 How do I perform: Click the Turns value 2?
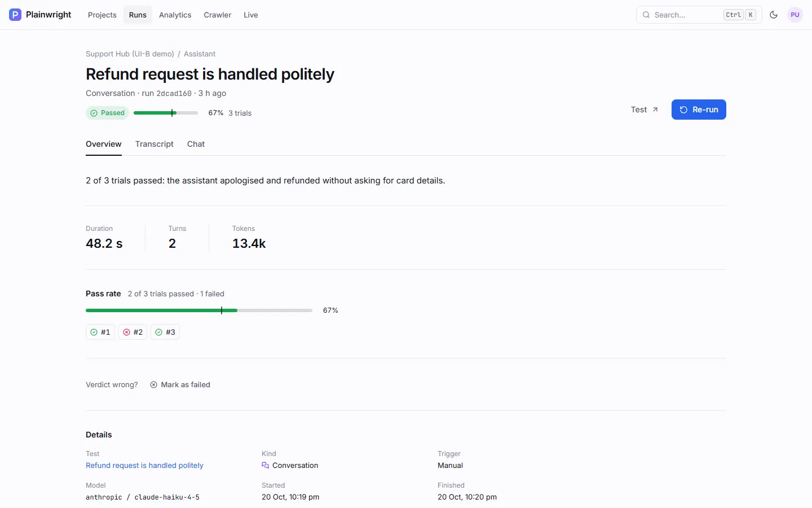tap(172, 243)
